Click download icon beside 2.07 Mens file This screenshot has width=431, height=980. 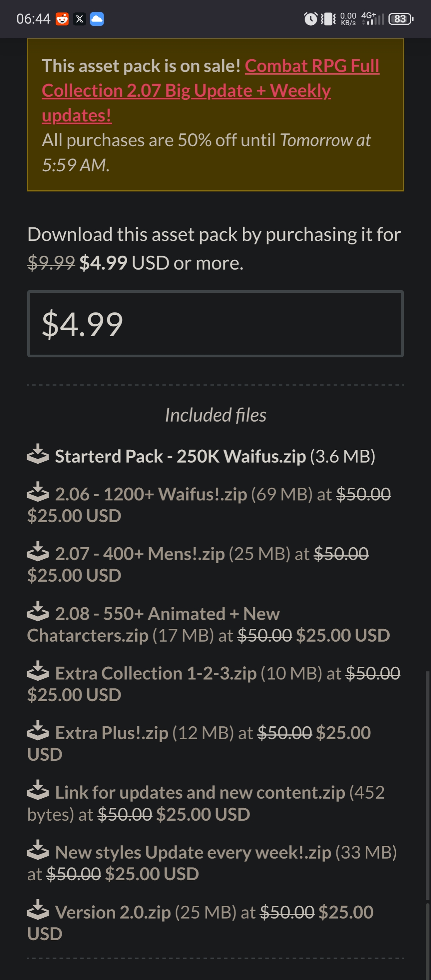click(38, 551)
